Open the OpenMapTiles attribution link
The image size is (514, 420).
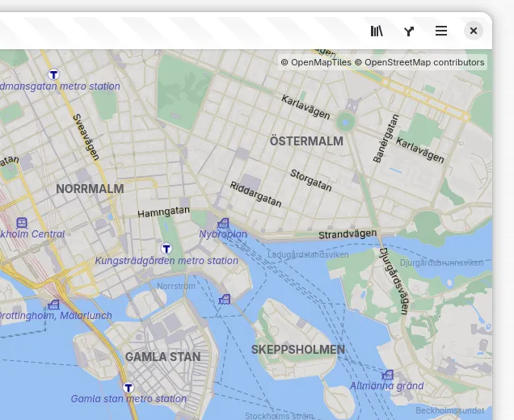click(316, 62)
